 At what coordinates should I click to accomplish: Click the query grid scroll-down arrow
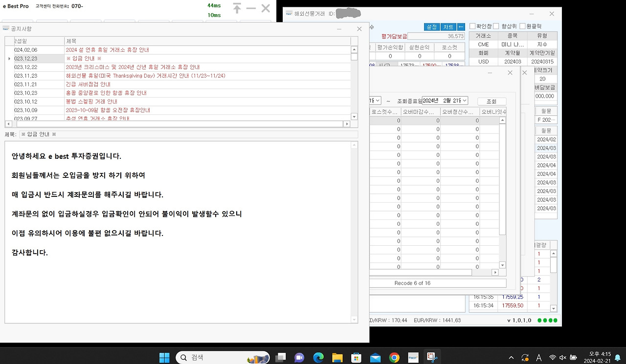point(502,265)
